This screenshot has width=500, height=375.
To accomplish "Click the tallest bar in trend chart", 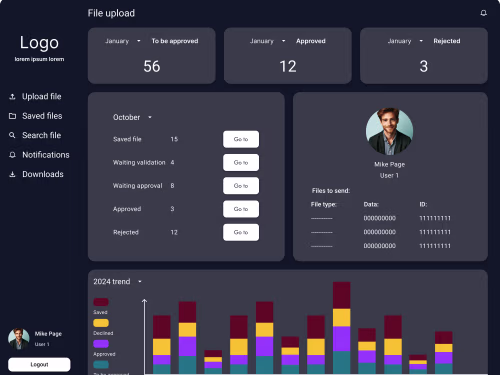I will click(x=342, y=328).
